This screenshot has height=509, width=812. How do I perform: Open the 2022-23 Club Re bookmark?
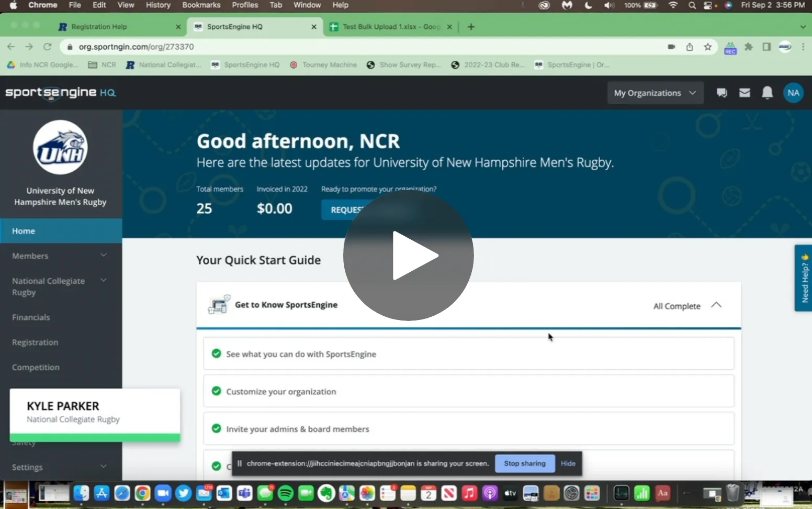click(x=488, y=65)
